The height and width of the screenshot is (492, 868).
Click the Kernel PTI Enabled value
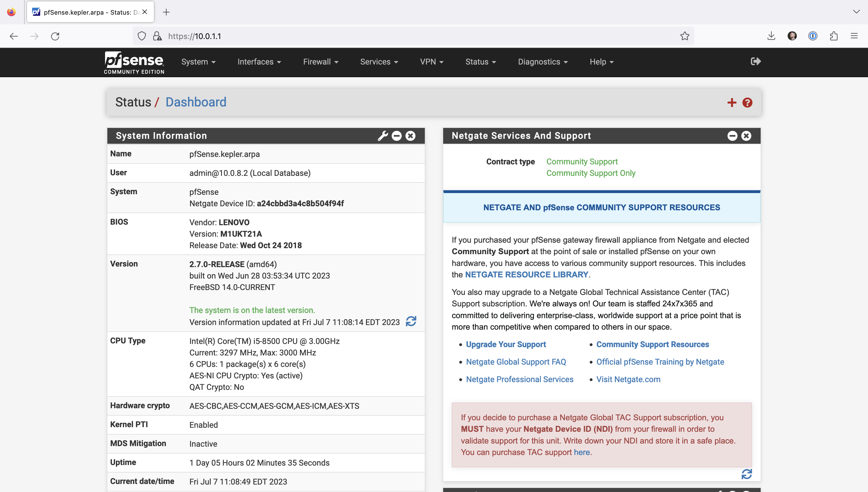pyautogui.click(x=204, y=425)
